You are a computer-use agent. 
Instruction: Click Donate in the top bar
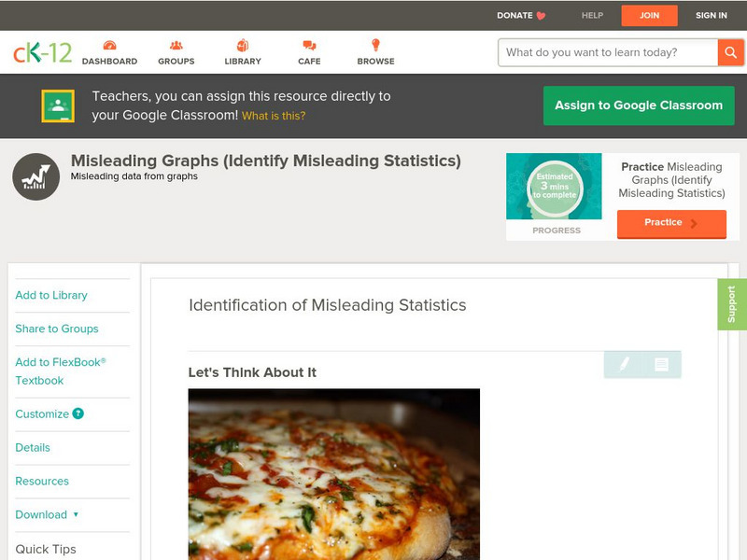521,16
